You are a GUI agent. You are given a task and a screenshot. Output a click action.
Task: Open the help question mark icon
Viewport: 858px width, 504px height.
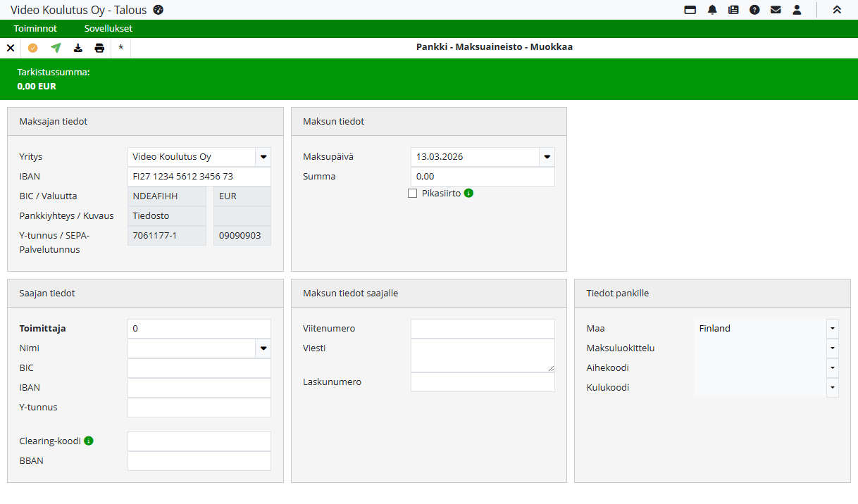pyautogui.click(x=754, y=10)
